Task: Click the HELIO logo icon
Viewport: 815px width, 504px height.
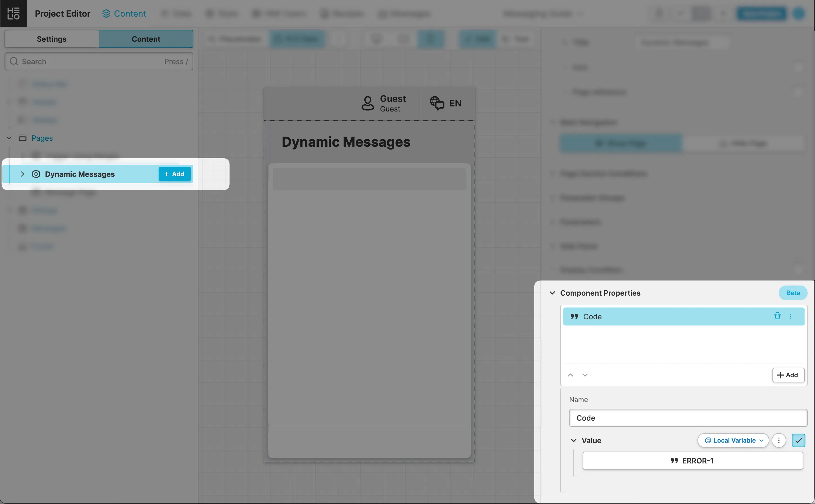Action: click(x=13, y=13)
